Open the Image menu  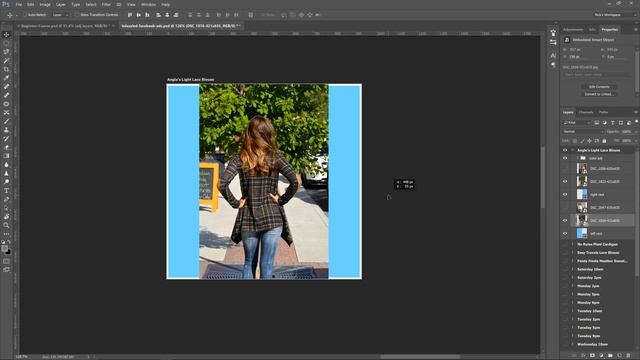[x=45, y=4]
